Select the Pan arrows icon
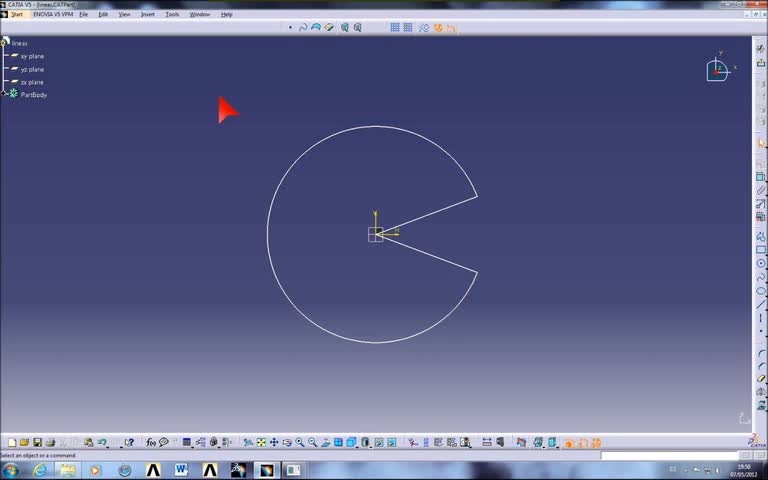Screen dimensions: 768x480 (274, 443)
